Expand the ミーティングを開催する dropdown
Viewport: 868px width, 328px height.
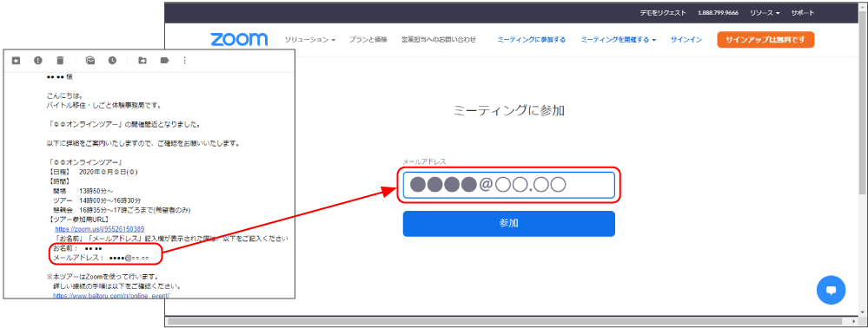pyautogui.click(x=619, y=40)
